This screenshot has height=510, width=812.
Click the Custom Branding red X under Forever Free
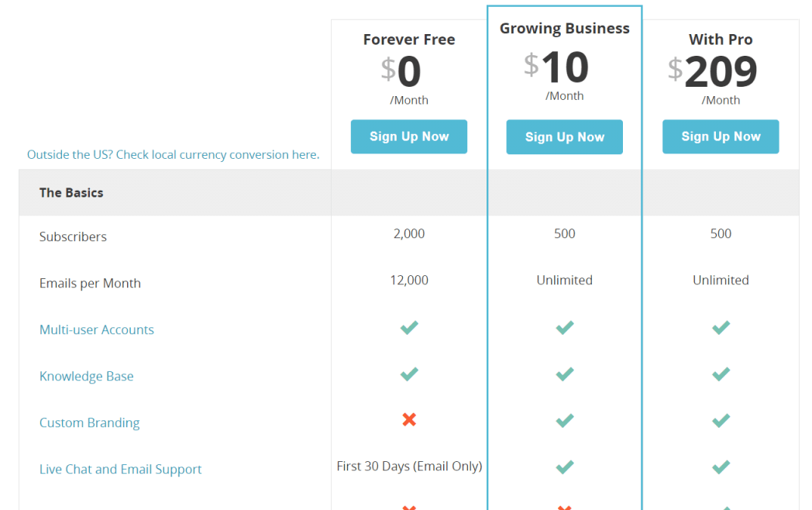409,420
